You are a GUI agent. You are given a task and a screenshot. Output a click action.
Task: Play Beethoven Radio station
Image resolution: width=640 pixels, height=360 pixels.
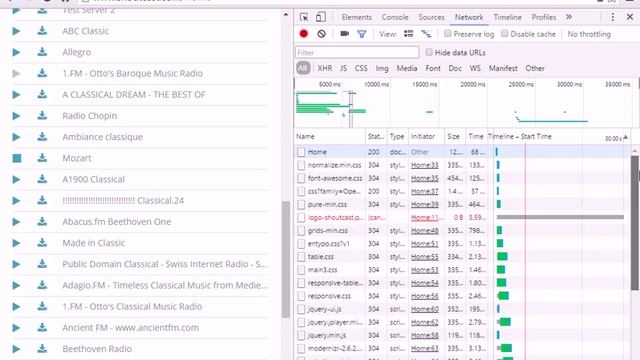[16, 349]
